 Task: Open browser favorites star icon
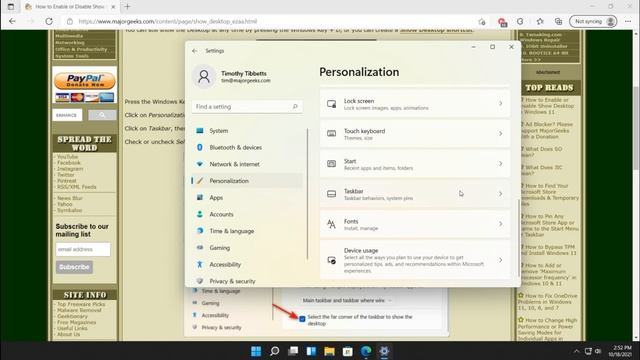[x=540, y=21]
